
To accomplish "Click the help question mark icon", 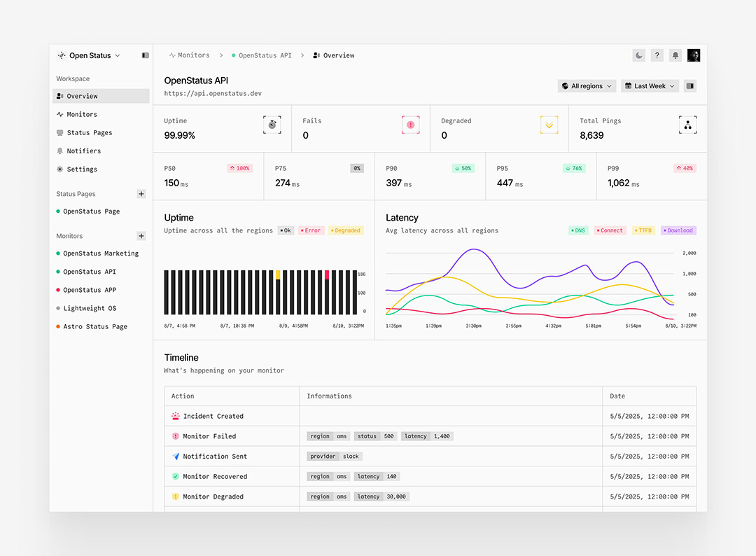I will (x=657, y=55).
